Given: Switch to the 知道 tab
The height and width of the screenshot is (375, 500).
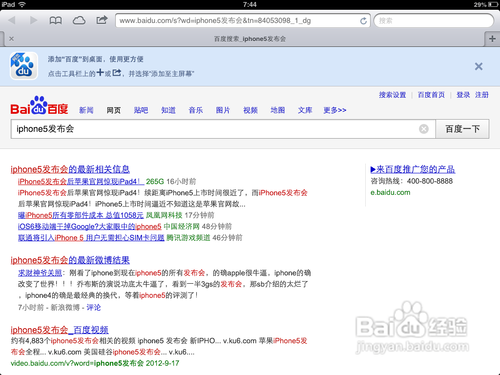Looking at the screenshot, I should pos(168,110).
